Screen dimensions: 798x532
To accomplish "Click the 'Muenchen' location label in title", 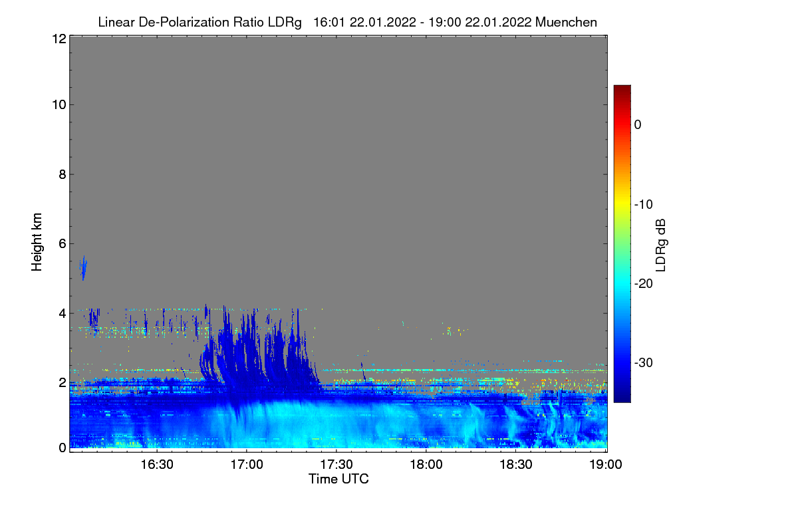I will tap(566, 22).
